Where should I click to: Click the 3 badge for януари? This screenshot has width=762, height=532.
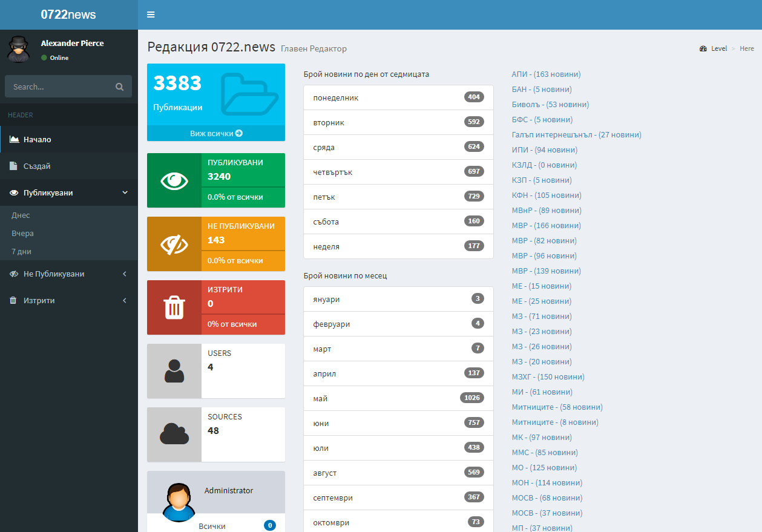(478, 298)
